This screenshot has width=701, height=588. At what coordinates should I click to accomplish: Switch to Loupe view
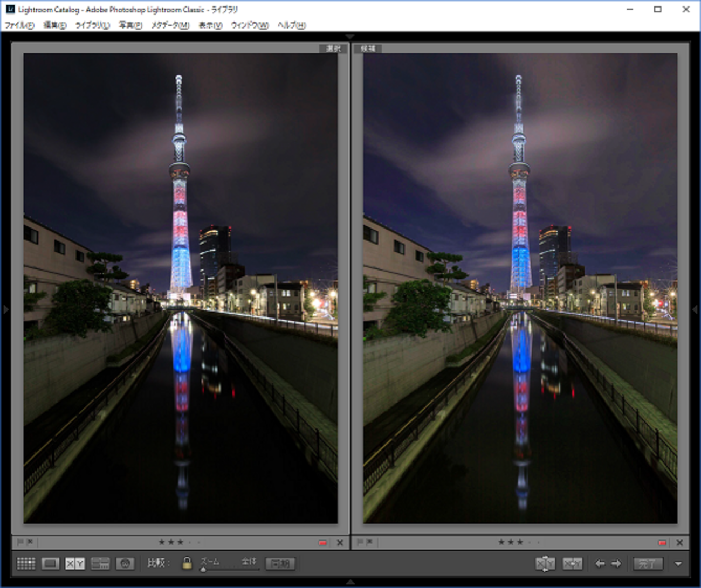click(50, 564)
